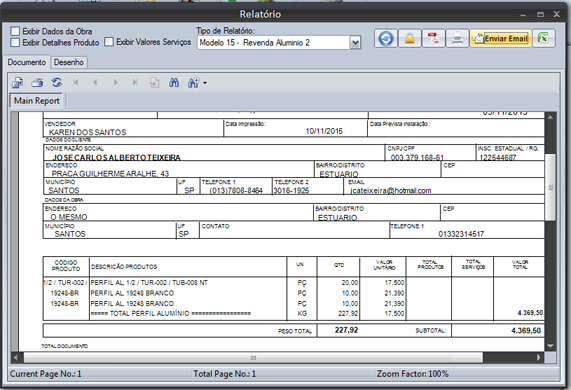Click print date 10/11/2015

pos(324,131)
